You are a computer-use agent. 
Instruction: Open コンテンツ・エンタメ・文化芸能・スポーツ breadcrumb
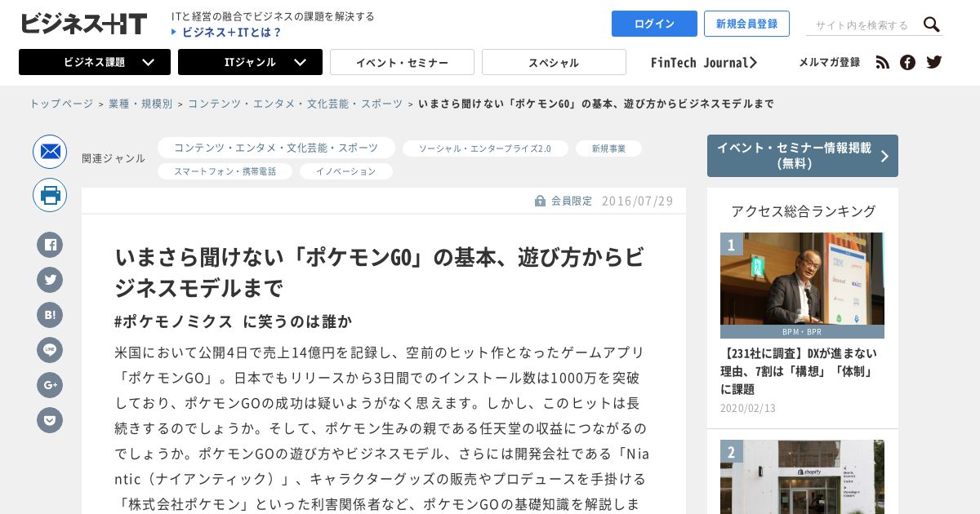point(296,104)
